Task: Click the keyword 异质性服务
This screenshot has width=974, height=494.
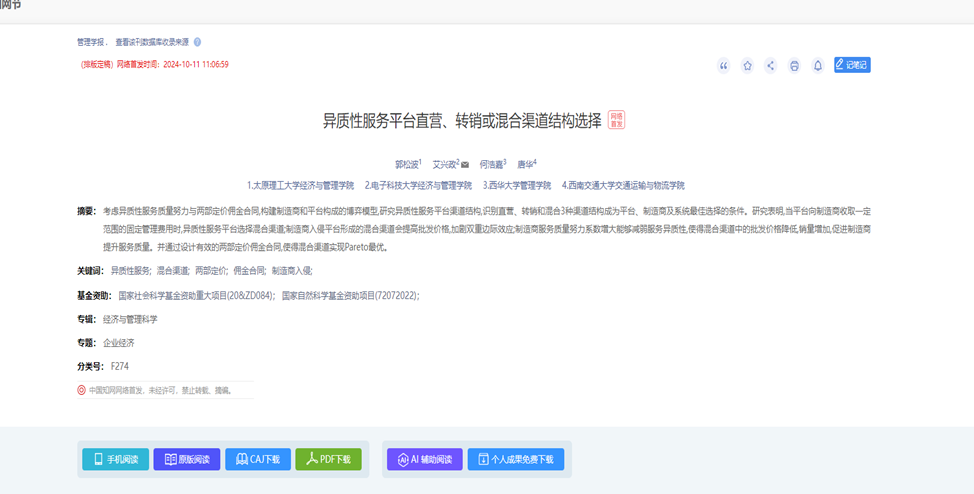Action: 130,270
